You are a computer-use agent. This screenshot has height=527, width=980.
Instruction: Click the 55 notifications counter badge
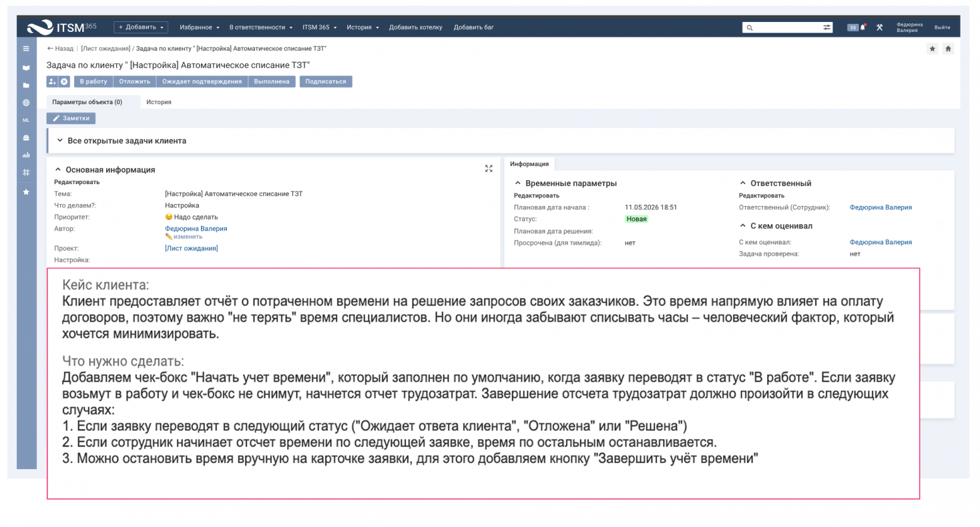click(852, 28)
